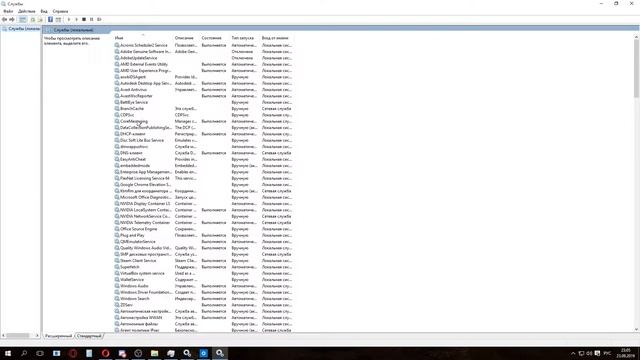Click the scroll-up arrow of services list

point(636,37)
